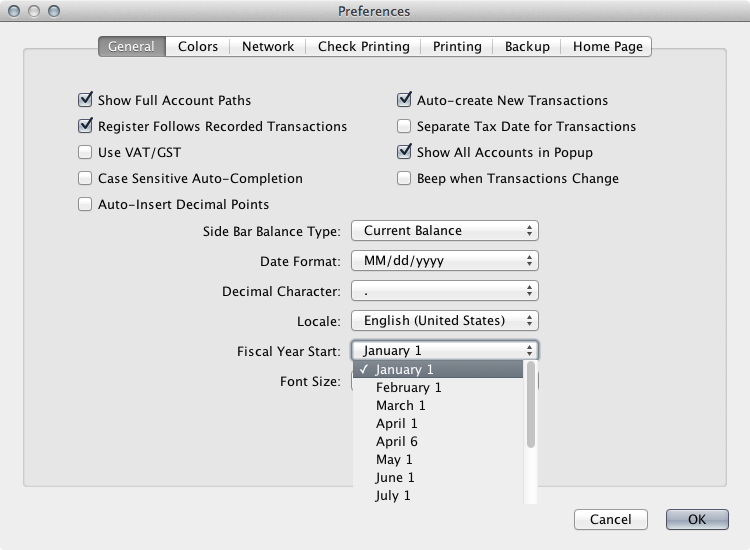Choose April 6 from fiscal year list
The height and width of the screenshot is (550, 750).
[x=397, y=442]
